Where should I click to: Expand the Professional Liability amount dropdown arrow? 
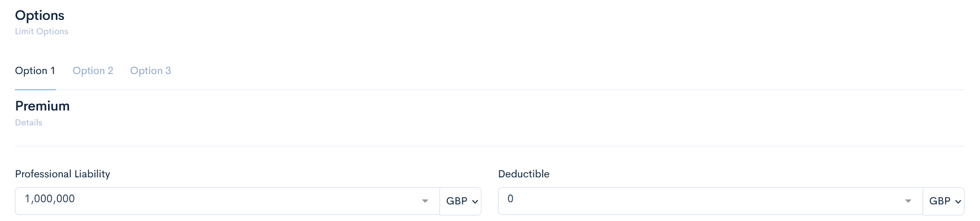(x=425, y=201)
